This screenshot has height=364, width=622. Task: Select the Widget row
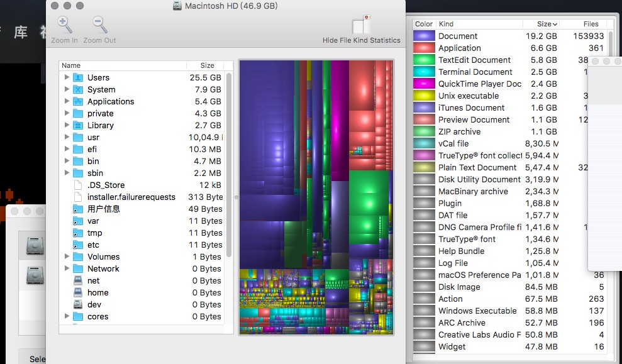coord(510,346)
